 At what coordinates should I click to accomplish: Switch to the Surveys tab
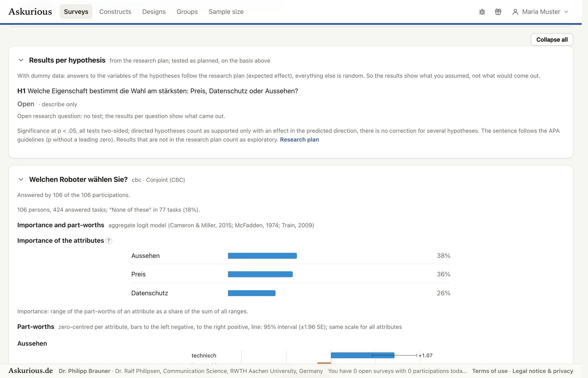pyautogui.click(x=76, y=12)
